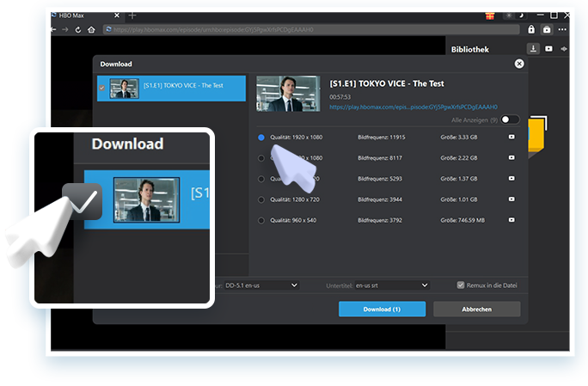Viewport: 588px width, 386px height.
Task: Toggle the dark mode moon icon
Action: (x=520, y=15)
